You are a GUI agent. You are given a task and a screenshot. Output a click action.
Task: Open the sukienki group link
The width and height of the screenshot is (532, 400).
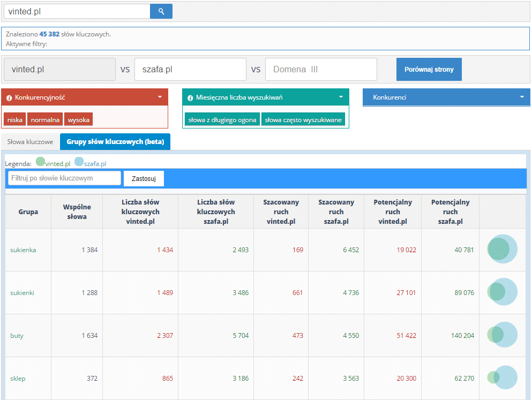tap(22, 292)
